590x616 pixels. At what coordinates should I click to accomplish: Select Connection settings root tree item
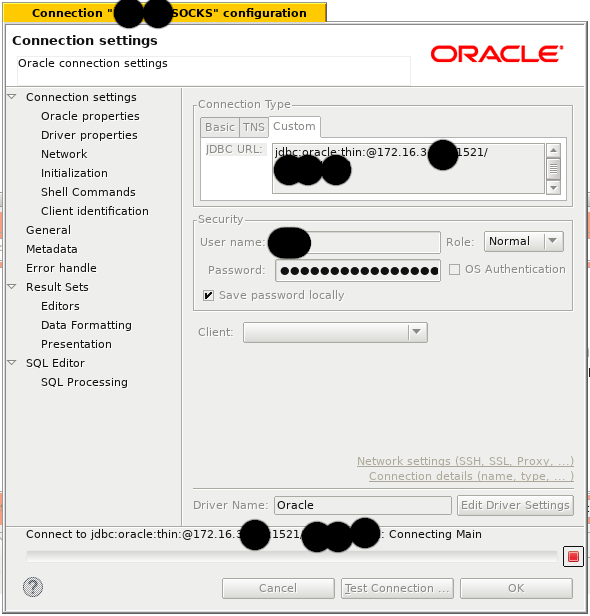coord(81,97)
